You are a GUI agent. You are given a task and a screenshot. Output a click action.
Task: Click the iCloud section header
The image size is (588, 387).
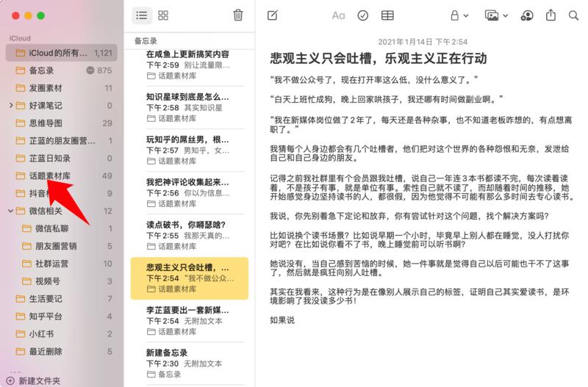point(21,38)
